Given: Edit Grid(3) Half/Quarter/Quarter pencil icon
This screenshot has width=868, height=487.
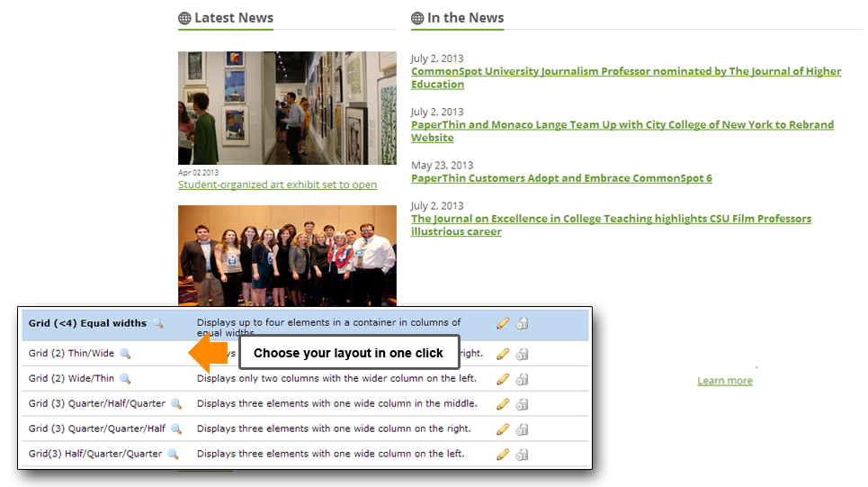Looking at the screenshot, I should pyautogui.click(x=503, y=455).
